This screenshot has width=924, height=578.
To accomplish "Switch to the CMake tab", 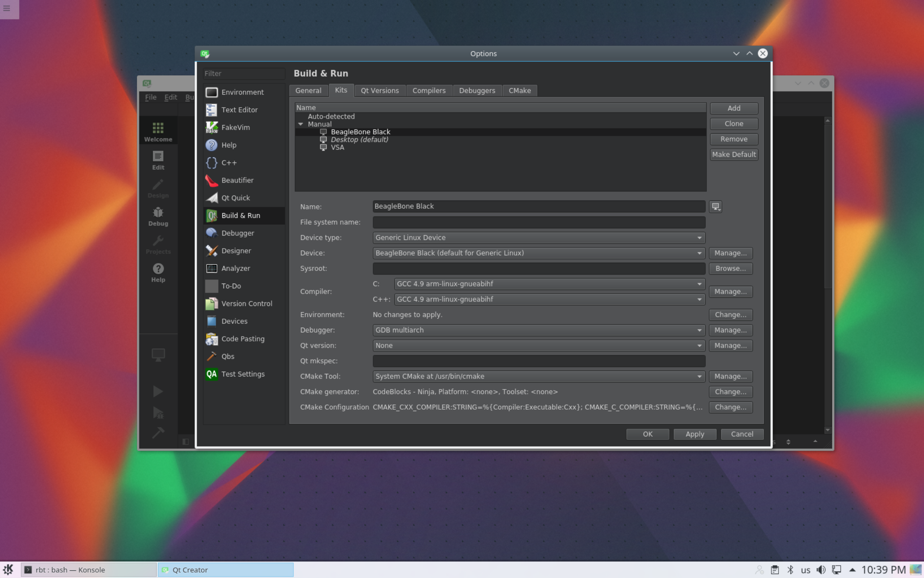I will coord(520,91).
